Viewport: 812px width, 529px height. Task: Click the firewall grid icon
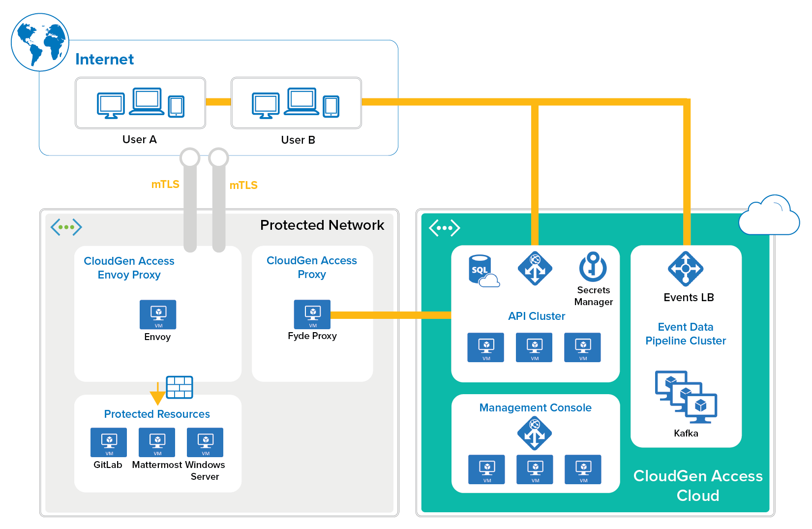(180, 387)
